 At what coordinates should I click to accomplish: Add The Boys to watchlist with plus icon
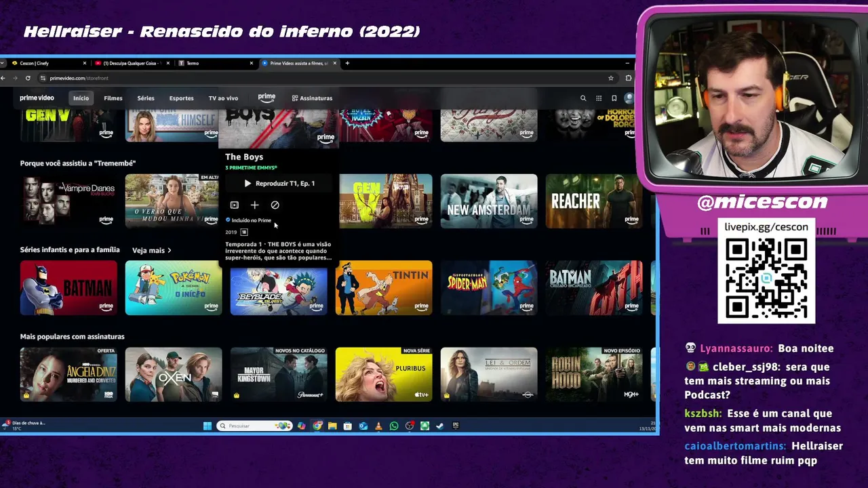click(254, 205)
